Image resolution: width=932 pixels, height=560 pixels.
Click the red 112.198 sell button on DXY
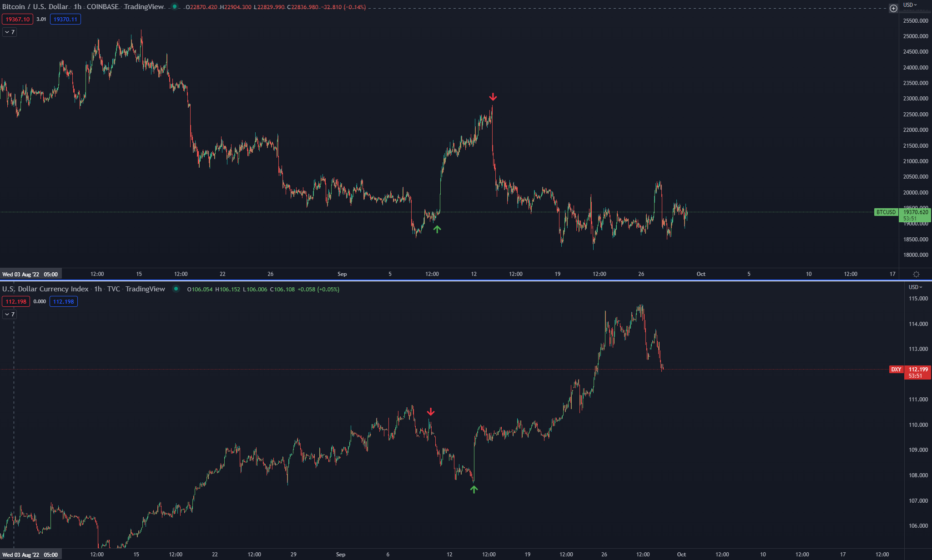[16, 301]
